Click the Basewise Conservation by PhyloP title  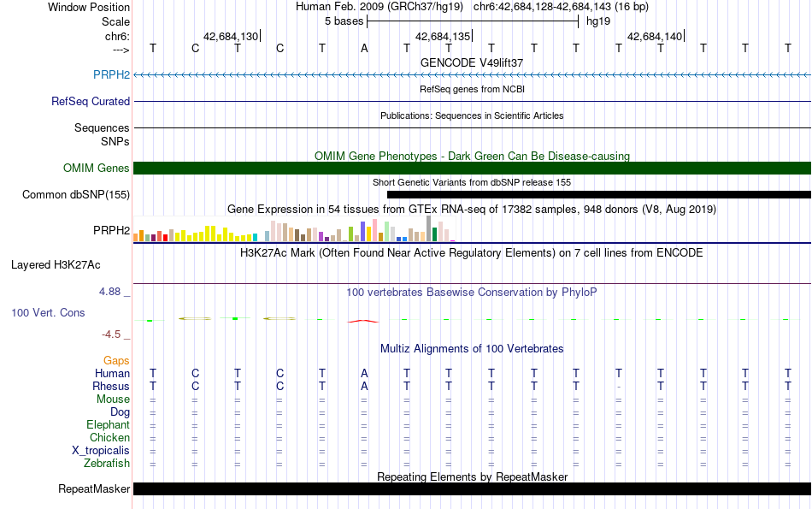(472, 293)
